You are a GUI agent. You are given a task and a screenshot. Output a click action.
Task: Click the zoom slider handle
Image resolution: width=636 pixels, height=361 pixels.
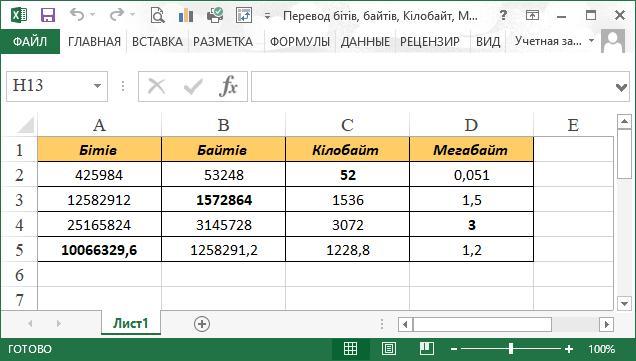pyautogui.click(x=511, y=349)
